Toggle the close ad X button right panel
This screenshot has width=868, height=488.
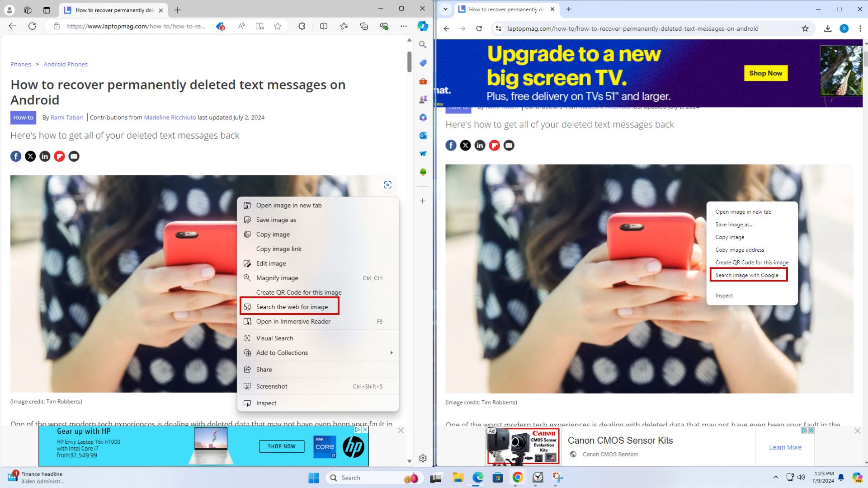pyautogui.click(x=857, y=431)
